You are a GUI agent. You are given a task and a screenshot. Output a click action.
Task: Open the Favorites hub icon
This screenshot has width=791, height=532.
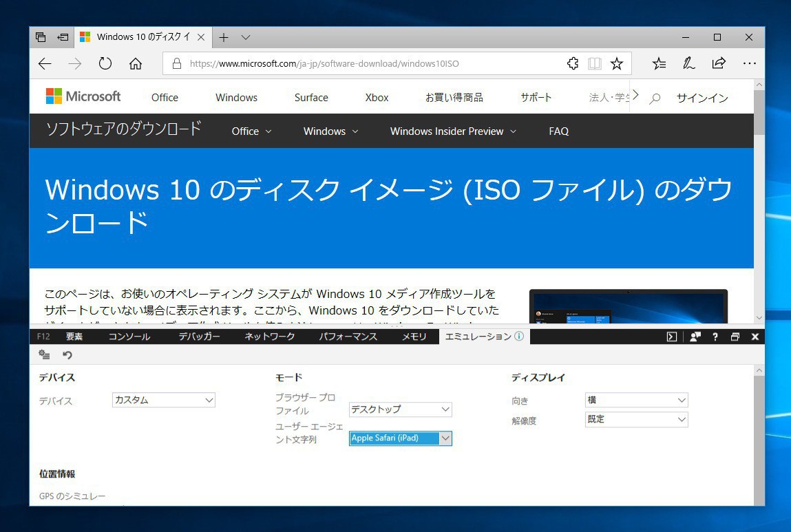[x=659, y=64]
